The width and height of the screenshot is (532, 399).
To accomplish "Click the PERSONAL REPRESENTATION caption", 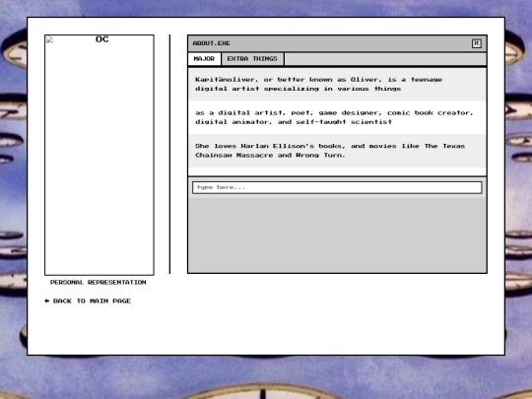I will pyautogui.click(x=99, y=283).
